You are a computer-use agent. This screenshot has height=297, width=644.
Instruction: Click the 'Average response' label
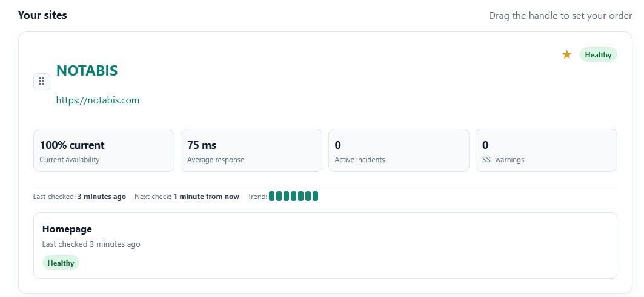216,160
